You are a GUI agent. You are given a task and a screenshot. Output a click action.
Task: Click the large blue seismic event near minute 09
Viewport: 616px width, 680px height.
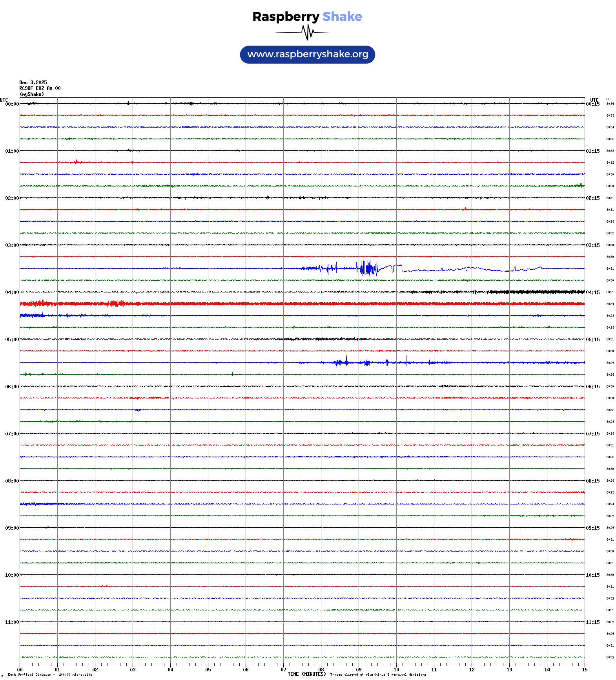[368, 269]
